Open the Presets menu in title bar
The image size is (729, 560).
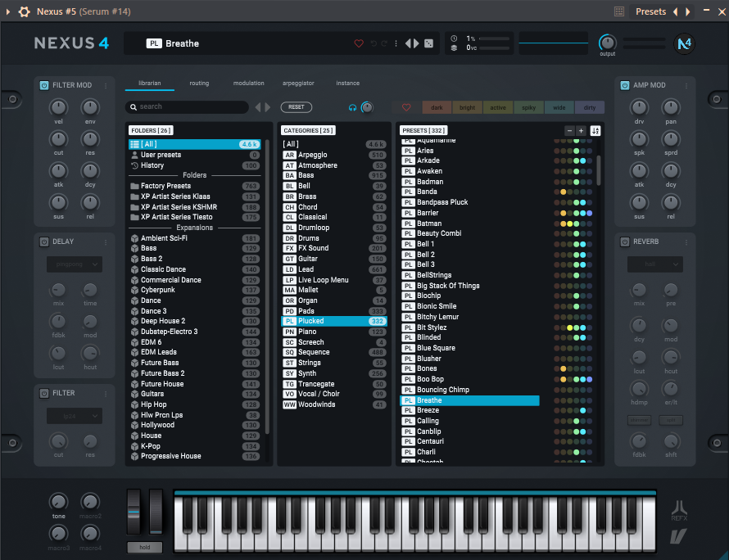[x=650, y=11]
